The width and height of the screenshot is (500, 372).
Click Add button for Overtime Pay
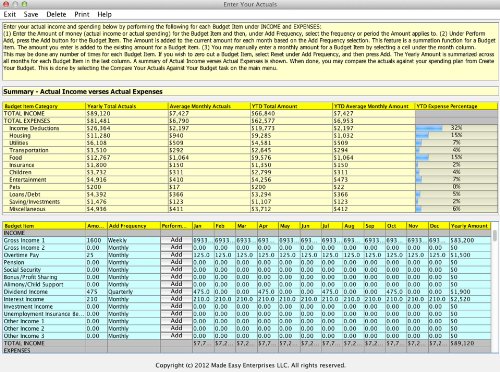pyautogui.click(x=176, y=255)
